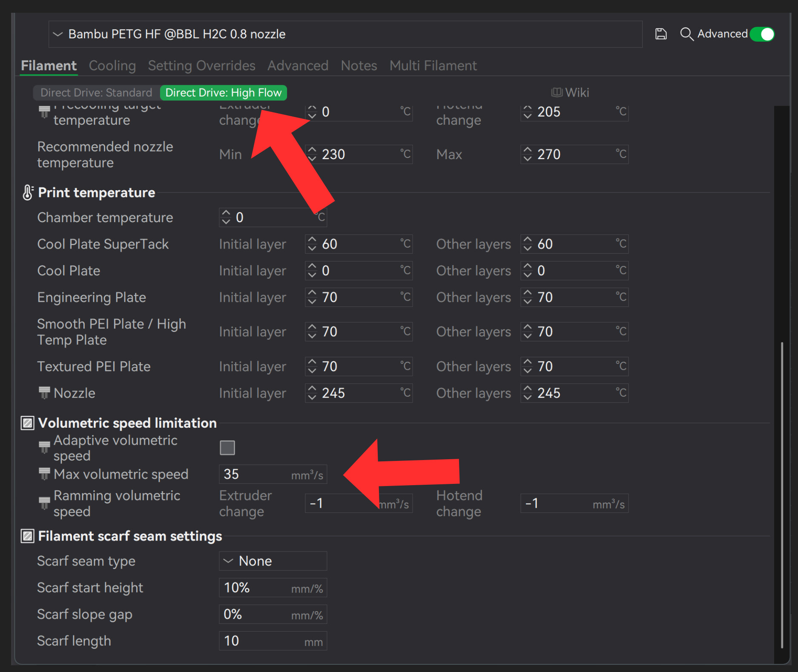Click the "Recommended nozzle temperature" label
Image resolution: width=798 pixels, height=672 pixels.
tap(105, 154)
